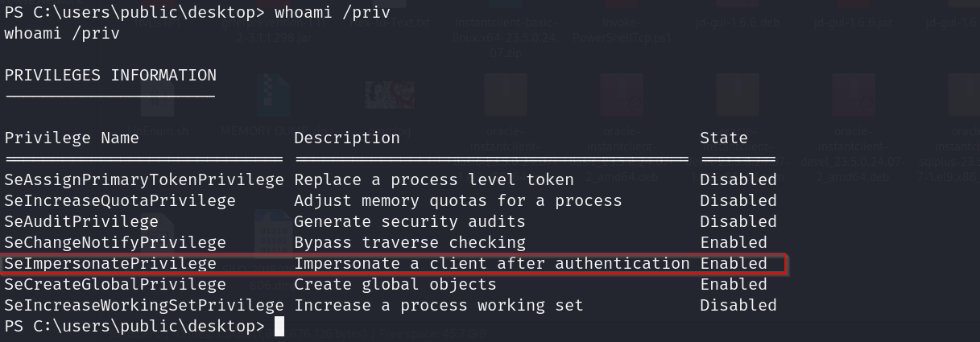The width and height of the screenshot is (980, 342).
Task: Click the SeImpersonatePrivilege entry
Action: tap(110, 263)
